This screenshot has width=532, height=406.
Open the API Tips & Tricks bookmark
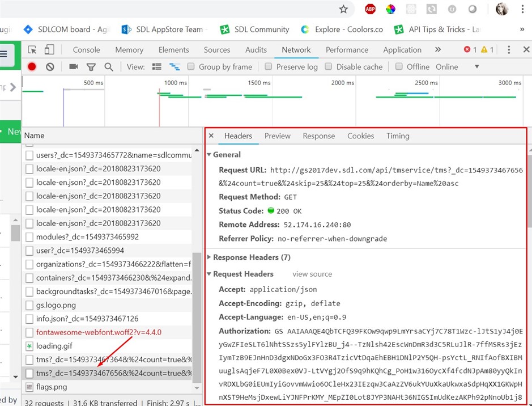[x=437, y=29]
